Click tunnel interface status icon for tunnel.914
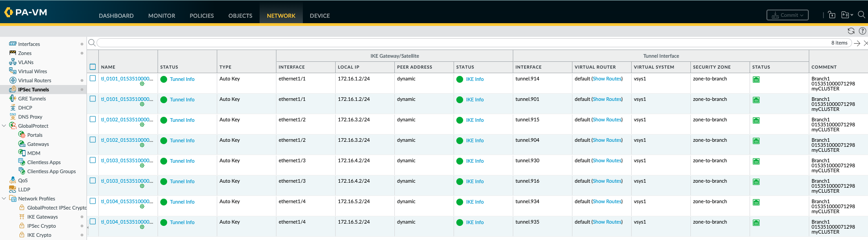The image size is (868, 240). click(756, 80)
